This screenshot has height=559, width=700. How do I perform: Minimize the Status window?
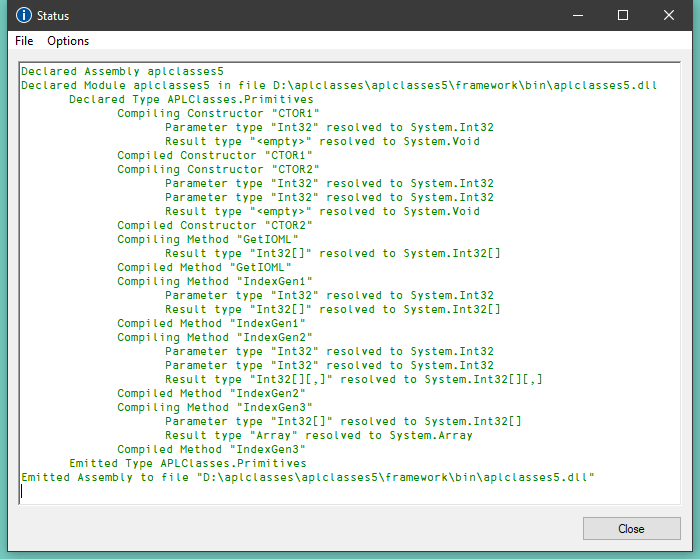click(576, 16)
